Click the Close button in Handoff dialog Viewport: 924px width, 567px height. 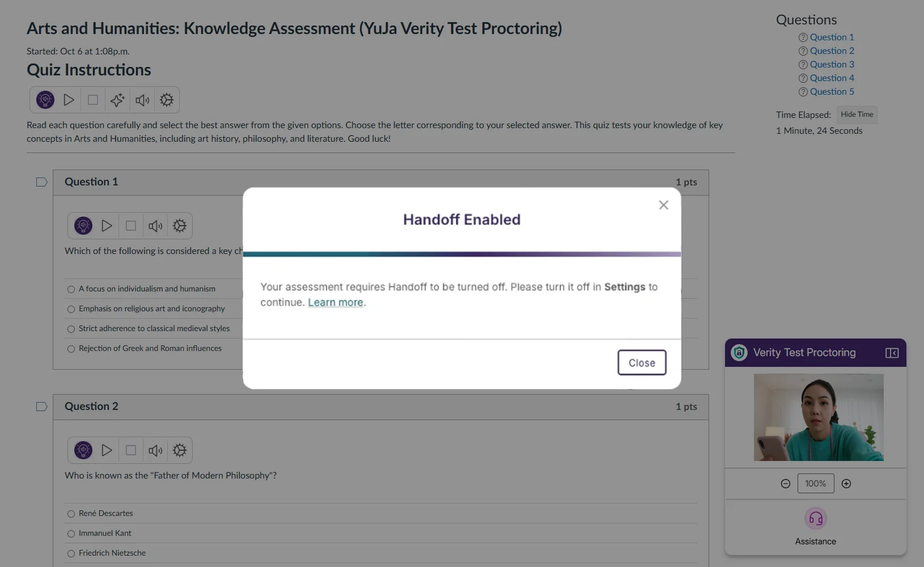642,363
